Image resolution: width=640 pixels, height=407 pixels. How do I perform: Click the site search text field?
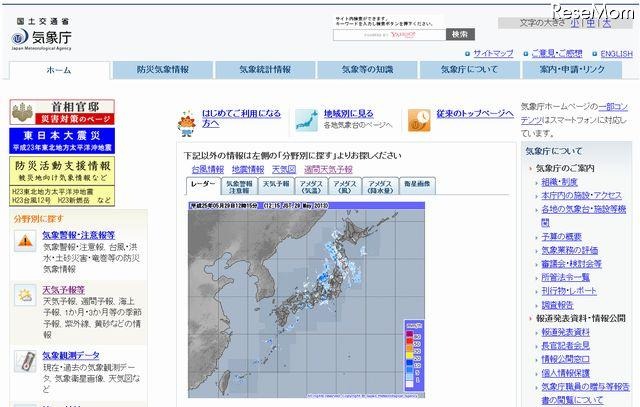point(389,35)
